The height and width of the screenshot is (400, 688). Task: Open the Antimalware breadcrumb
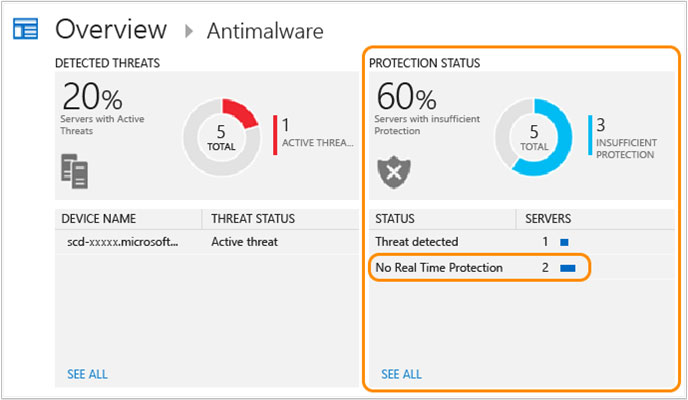(265, 31)
